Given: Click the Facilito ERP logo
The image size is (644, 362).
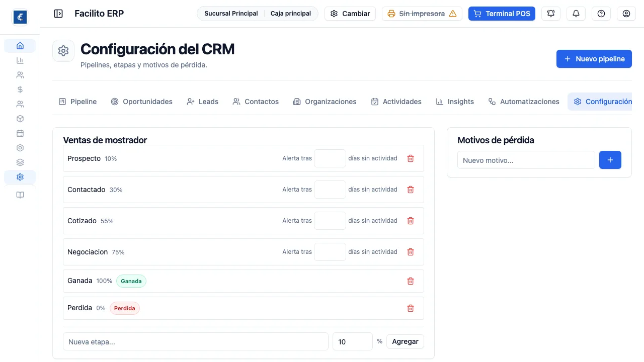Looking at the screenshot, I should [20, 17].
